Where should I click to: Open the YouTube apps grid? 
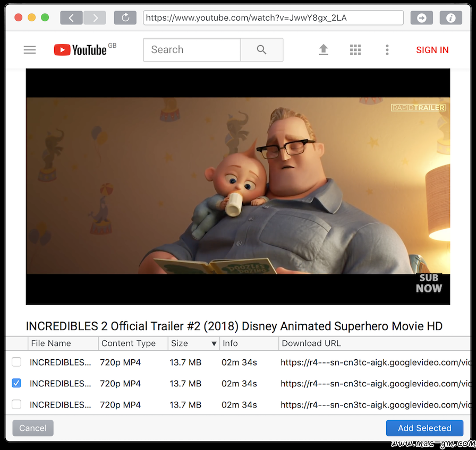[355, 50]
